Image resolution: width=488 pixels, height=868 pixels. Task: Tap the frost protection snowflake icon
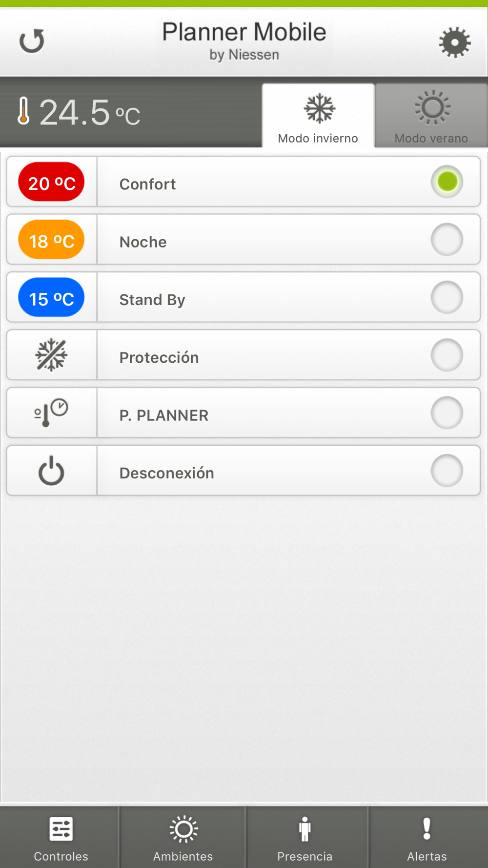(x=51, y=355)
